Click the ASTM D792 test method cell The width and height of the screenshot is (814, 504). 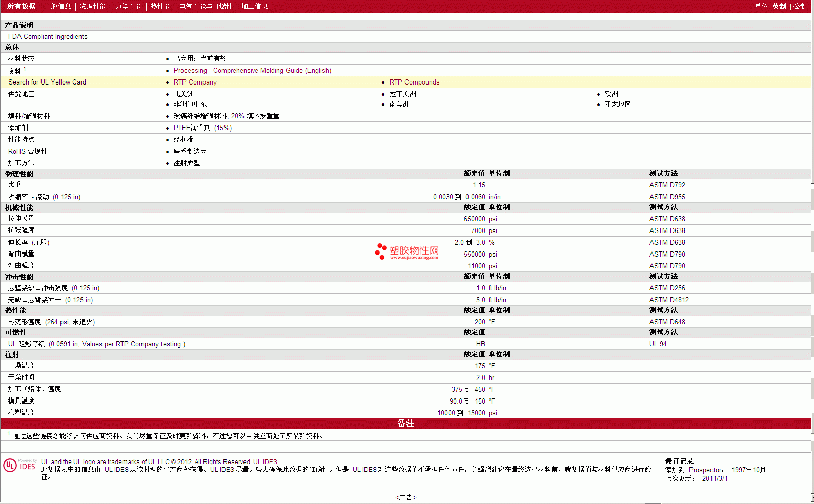667,185
